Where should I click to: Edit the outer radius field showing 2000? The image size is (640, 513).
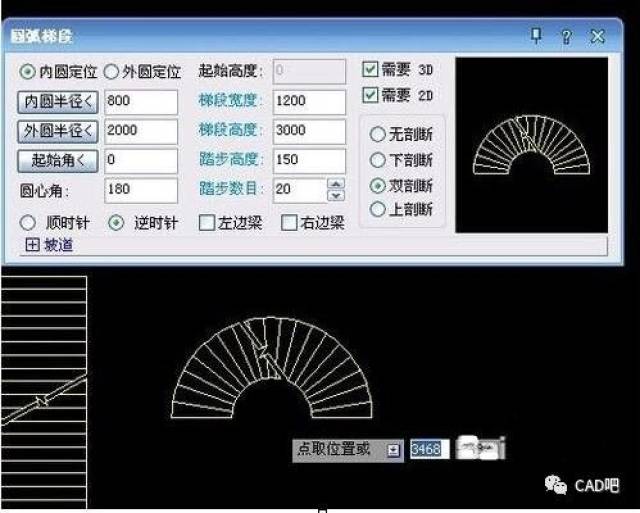141,131
